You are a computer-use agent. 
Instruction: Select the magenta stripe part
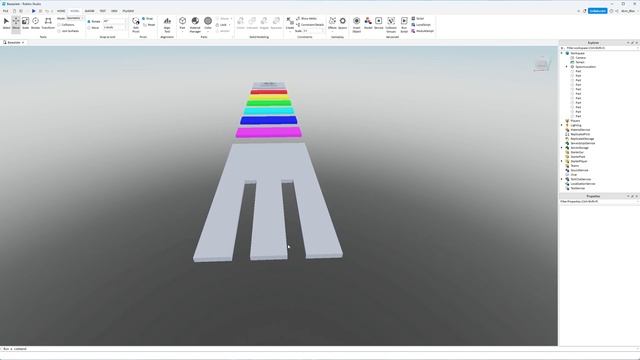[268, 132]
